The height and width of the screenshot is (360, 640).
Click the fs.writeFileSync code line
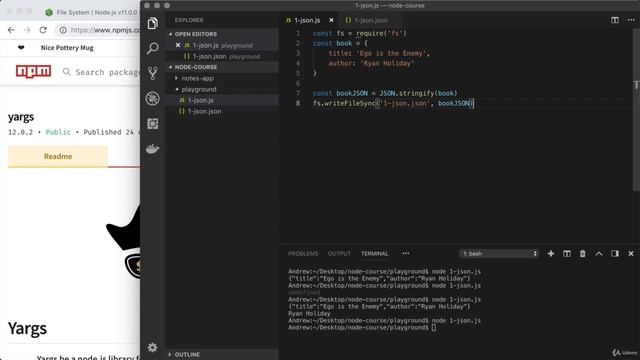click(393, 103)
